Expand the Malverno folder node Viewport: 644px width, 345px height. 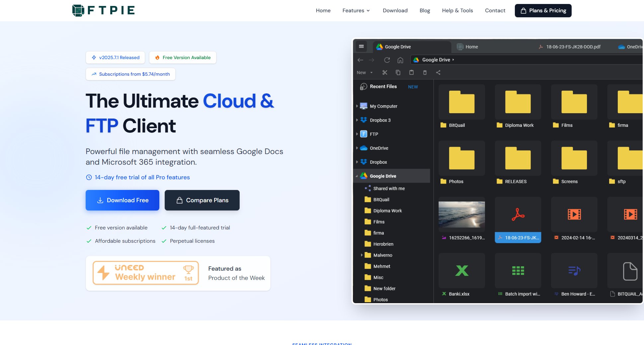pyautogui.click(x=362, y=255)
